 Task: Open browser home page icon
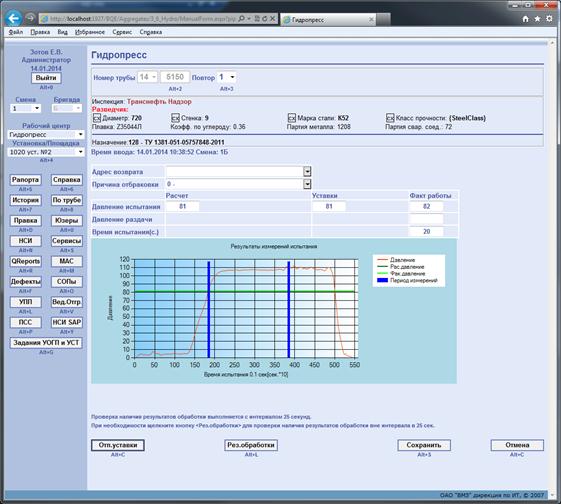(x=525, y=19)
